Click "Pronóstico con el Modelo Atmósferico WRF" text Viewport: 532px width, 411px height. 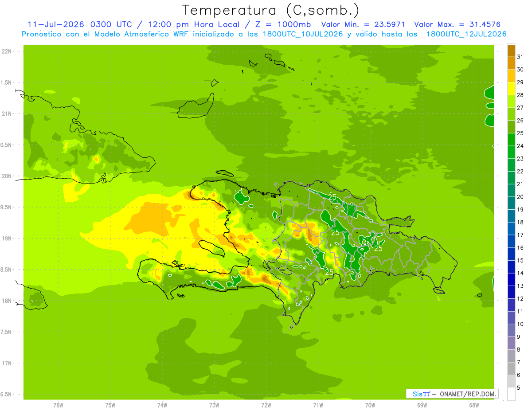pos(106,34)
